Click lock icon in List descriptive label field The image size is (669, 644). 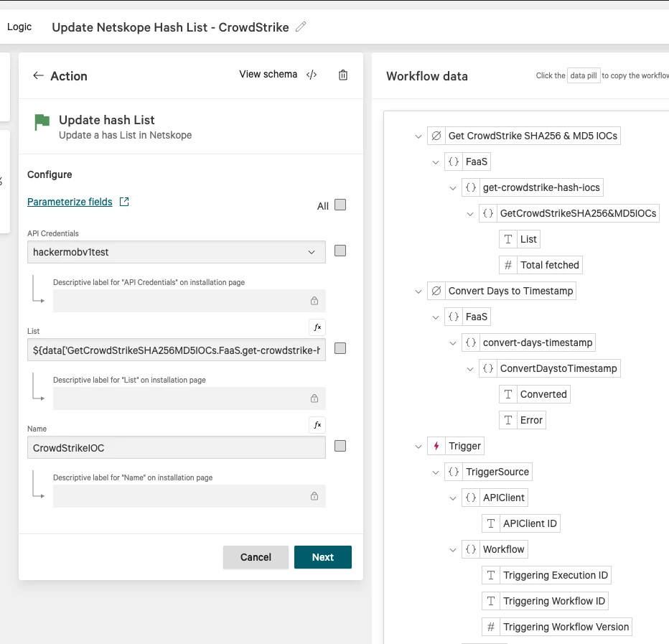(x=314, y=398)
